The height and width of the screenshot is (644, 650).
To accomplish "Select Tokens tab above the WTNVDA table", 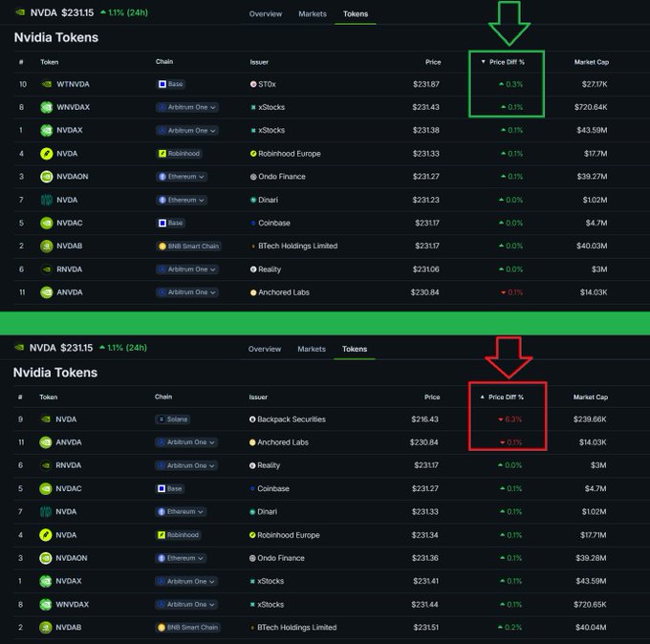I will point(356,13).
